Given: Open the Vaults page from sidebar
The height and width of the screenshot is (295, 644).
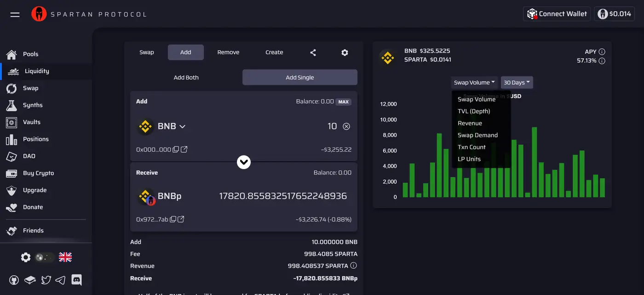Looking at the screenshot, I should pos(31,122).
